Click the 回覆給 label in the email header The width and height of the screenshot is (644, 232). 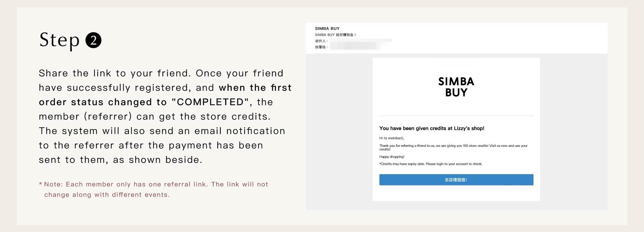(321, 47)
